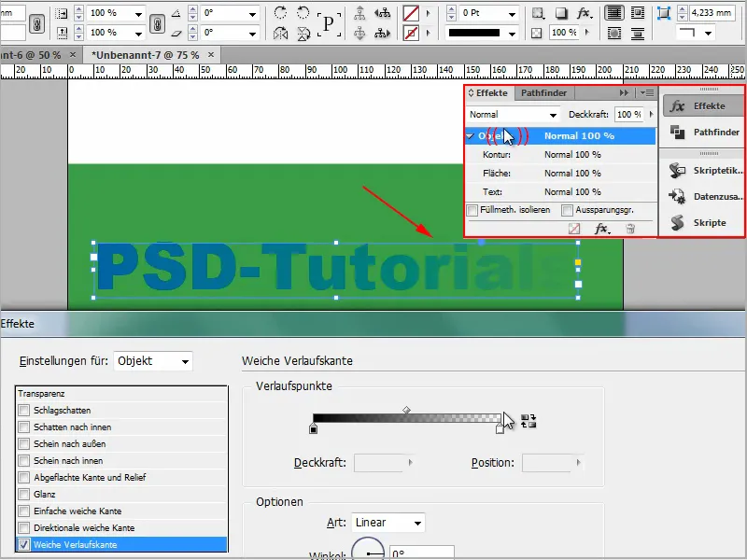
Task: Select the Effekte panel tab
Action: tap(488, 92)
